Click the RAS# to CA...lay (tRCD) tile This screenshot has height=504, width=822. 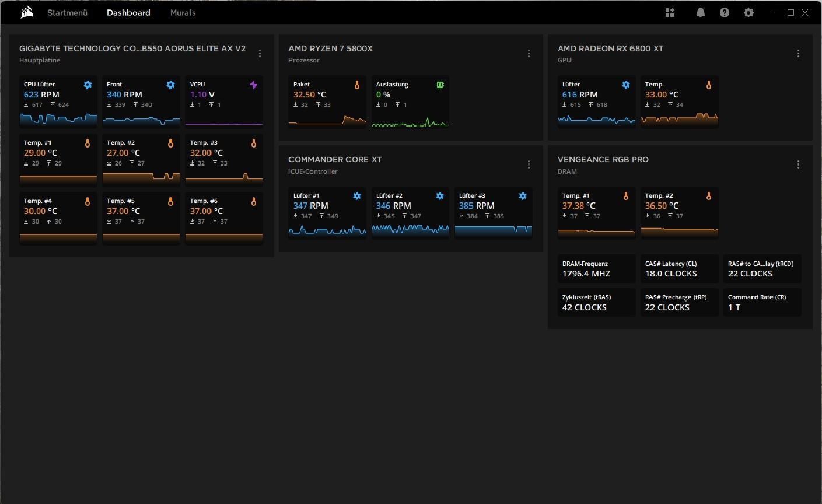(x=762, y=269)
